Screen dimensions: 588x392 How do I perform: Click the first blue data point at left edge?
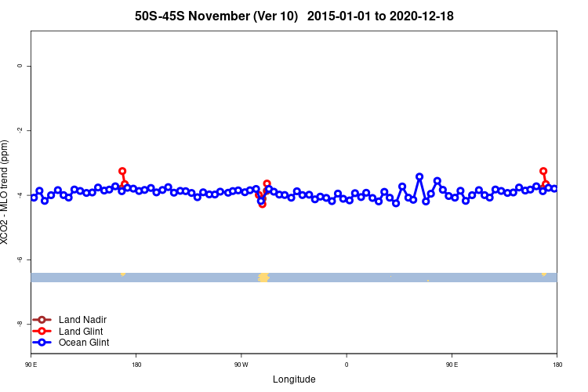click(34, 198)
